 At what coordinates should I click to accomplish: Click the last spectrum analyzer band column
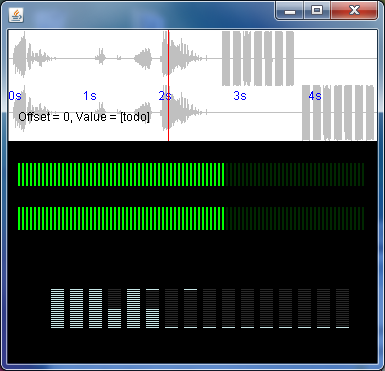342,308
